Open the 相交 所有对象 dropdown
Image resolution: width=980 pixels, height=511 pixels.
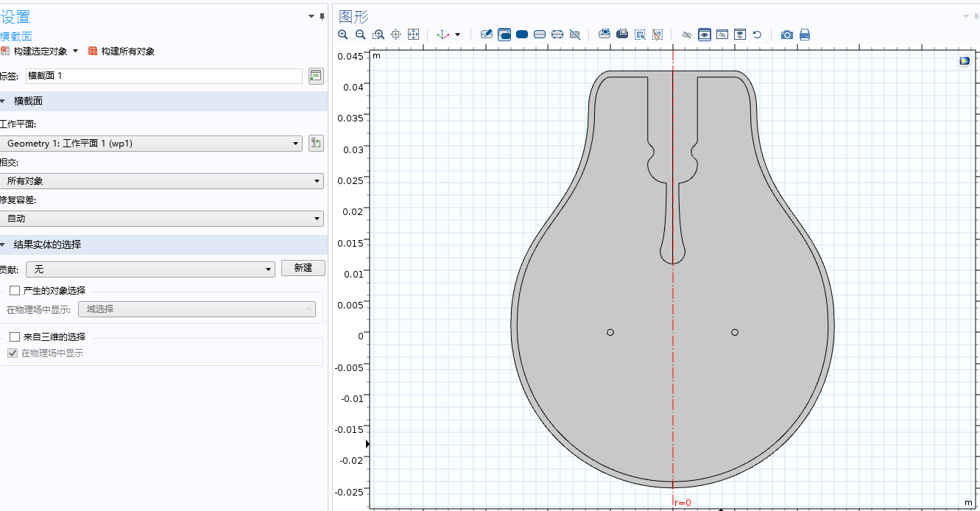click(162, 181)
